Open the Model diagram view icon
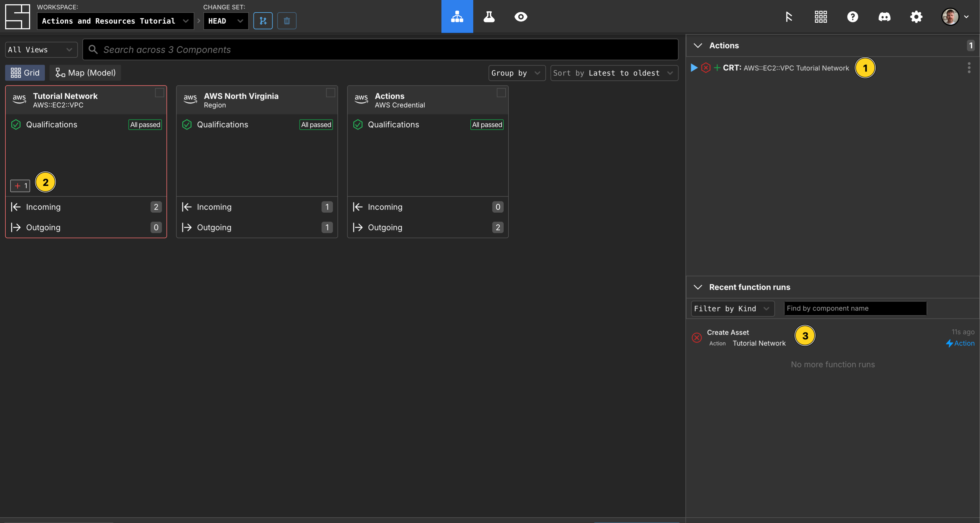This screenshot has width=980, height=523. tap(457, 16)
